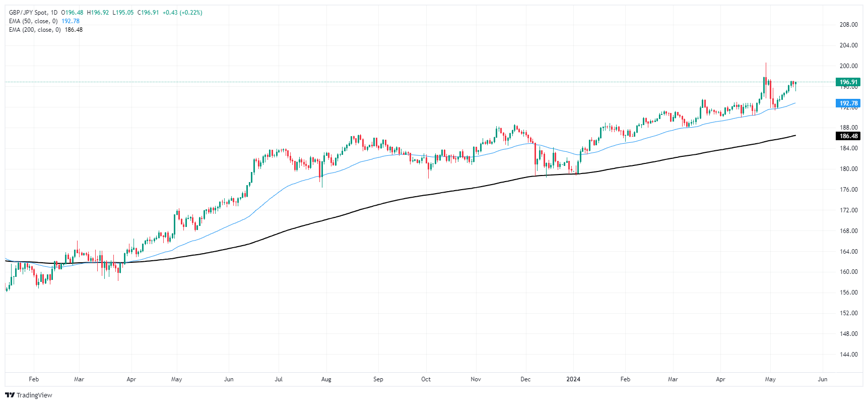Click the +0.43 (+0.22%) change text

[x=182, y=13]
